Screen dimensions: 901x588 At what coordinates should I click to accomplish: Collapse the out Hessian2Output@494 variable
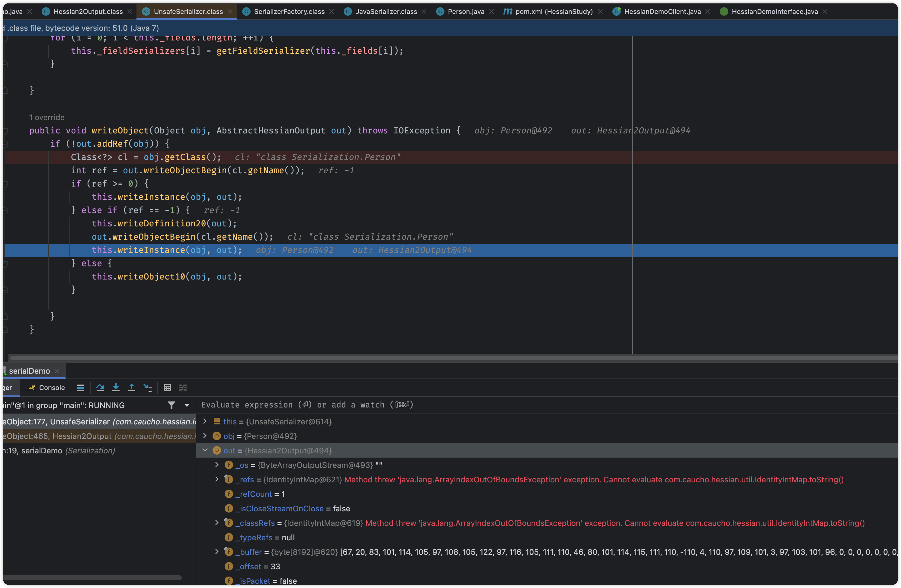click(x=205, y=450)
